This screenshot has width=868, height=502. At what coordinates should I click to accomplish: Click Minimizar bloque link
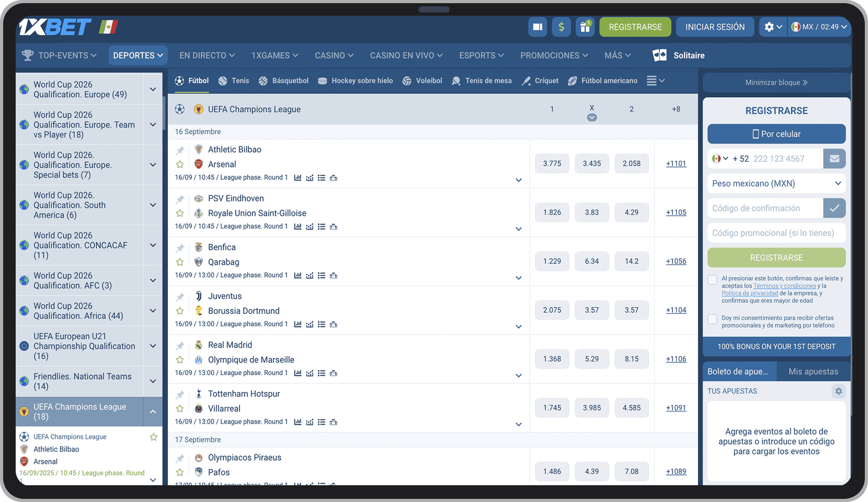(776, 83)
